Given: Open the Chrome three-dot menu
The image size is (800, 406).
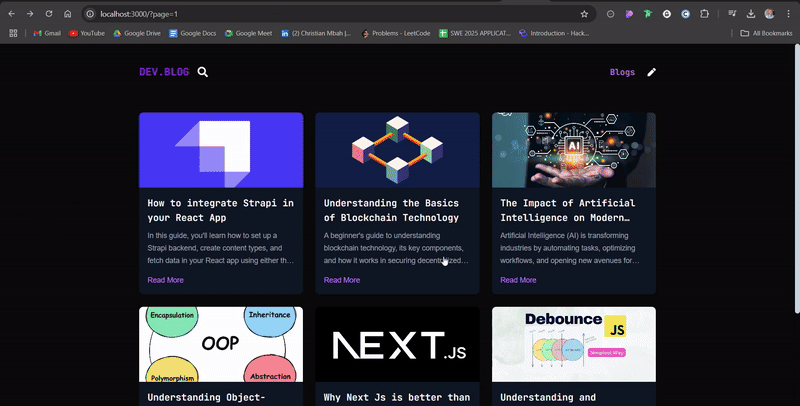Looking at the screenshot, I should (788, 14).
